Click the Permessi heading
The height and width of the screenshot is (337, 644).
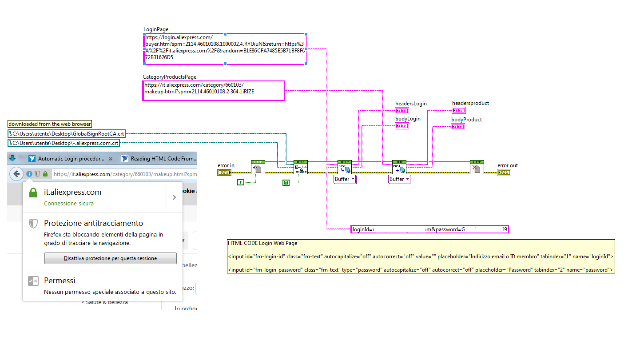pos(60,281)
